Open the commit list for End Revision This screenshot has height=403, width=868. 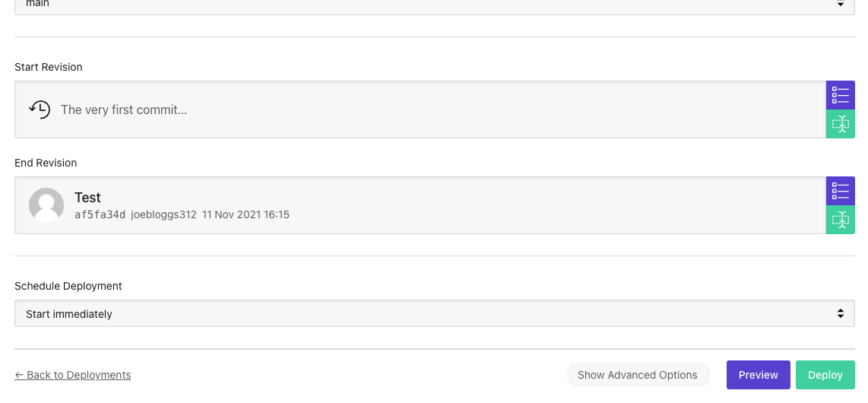[x=840, y=191]
